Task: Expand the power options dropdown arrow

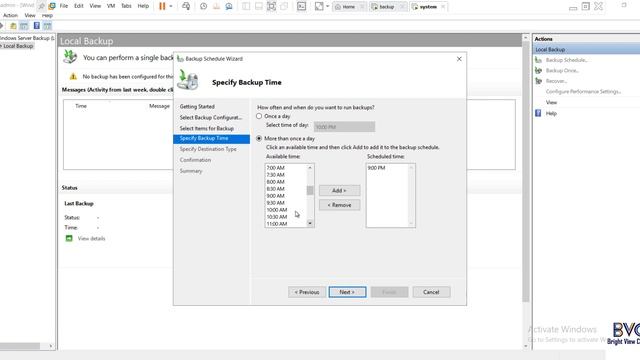Action: point(171,6)
